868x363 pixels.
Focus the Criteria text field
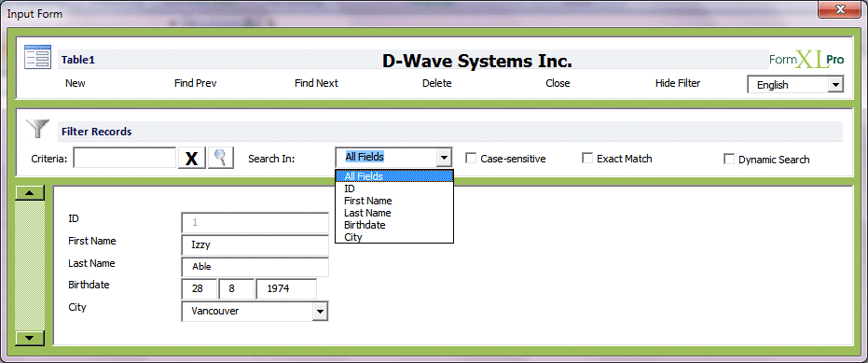tap(125, 158)
